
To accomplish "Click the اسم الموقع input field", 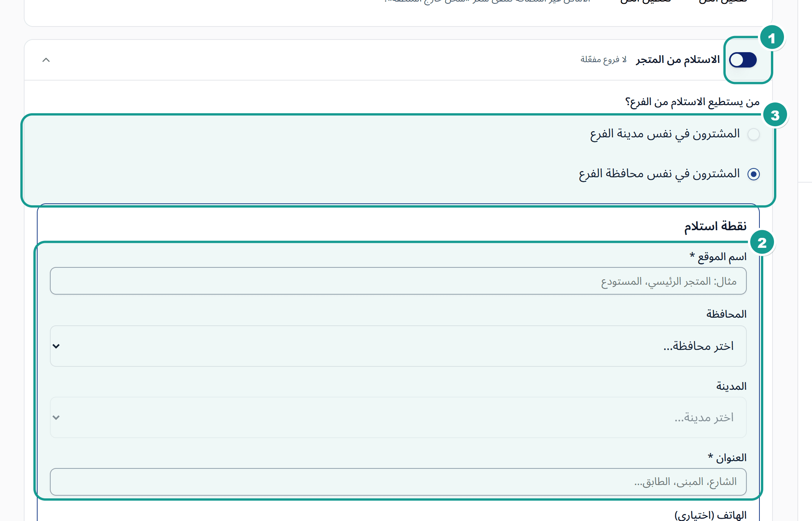I will click(398, 281).
